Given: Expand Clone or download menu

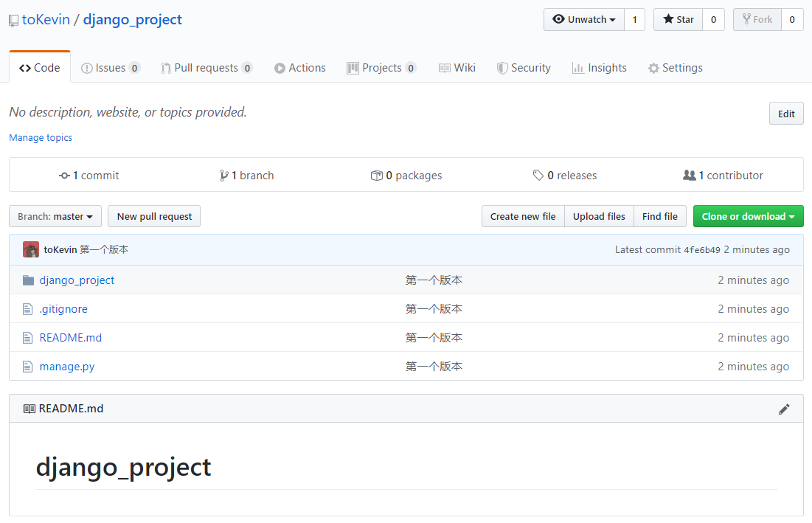Looking at the screenshot, I should [749, 216].
